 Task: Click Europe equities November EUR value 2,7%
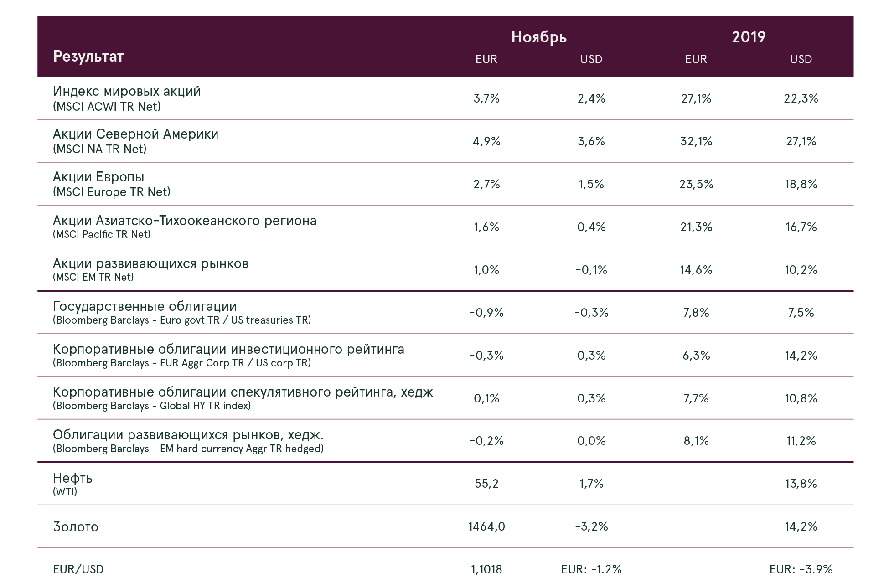coord(486,185)
